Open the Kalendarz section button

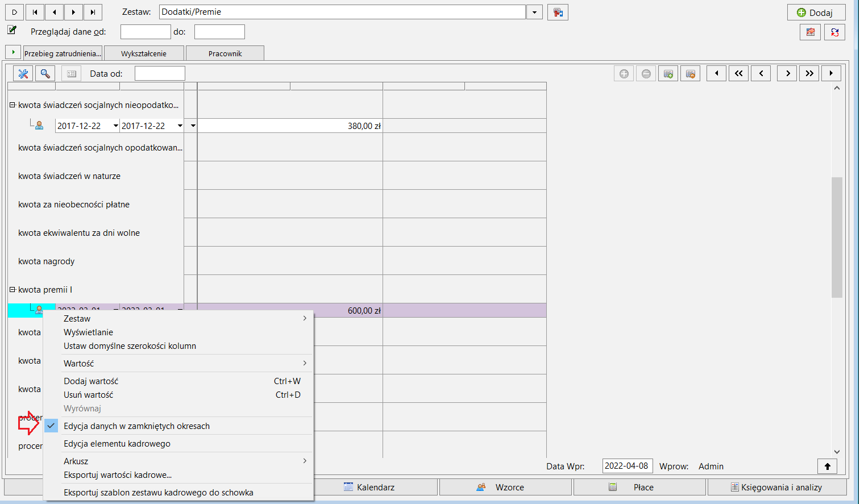point(376,488)
